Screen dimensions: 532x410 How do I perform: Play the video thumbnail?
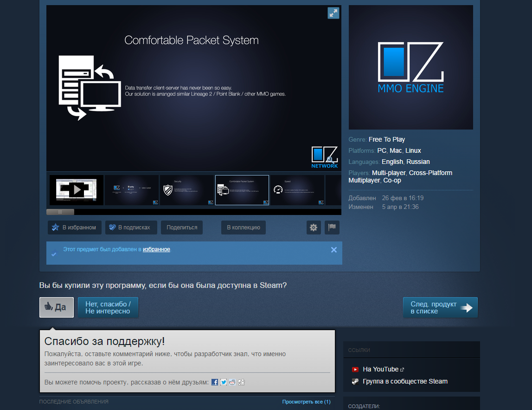pos(77,190)
